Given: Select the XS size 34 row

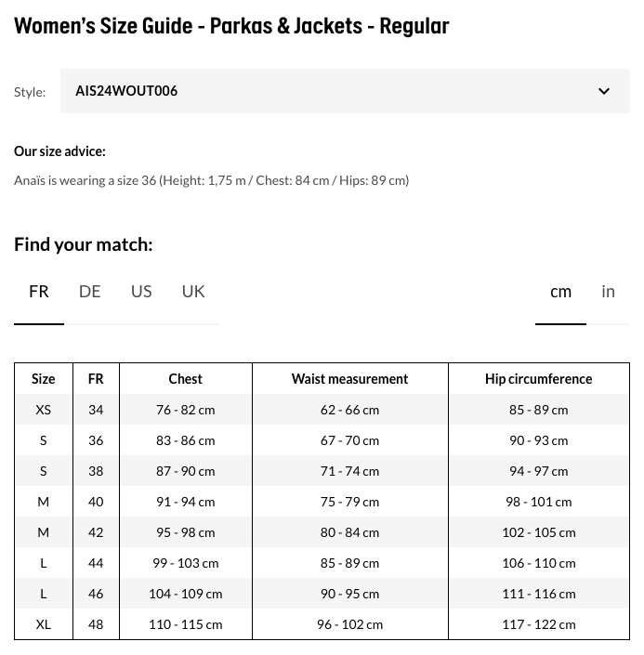Looking at the screenshot, I should 44,410.
